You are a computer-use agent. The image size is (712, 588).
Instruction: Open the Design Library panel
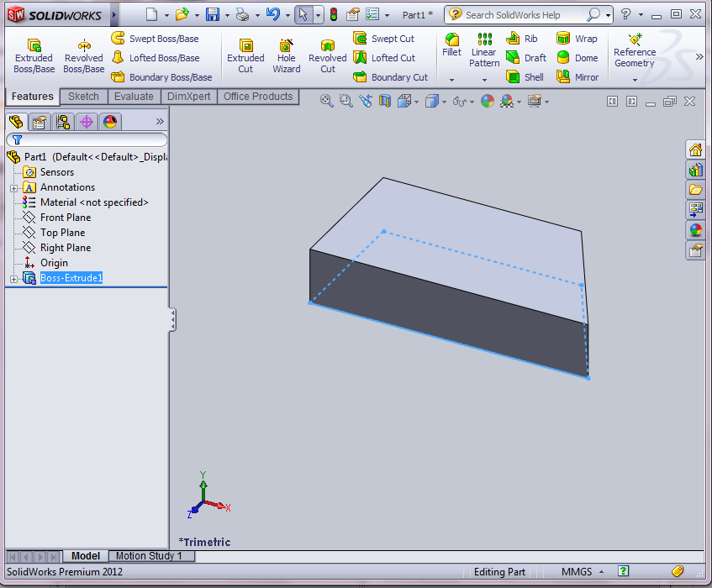(695, 169)
